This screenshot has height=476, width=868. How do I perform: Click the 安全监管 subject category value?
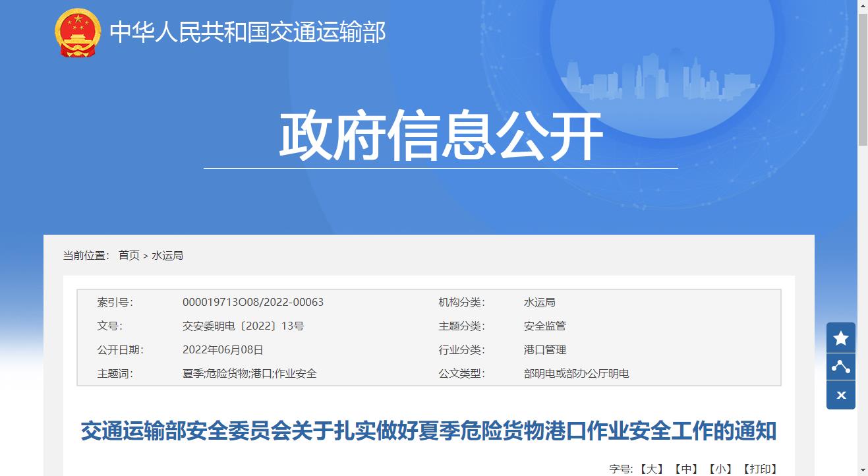[x=544, y=326]
